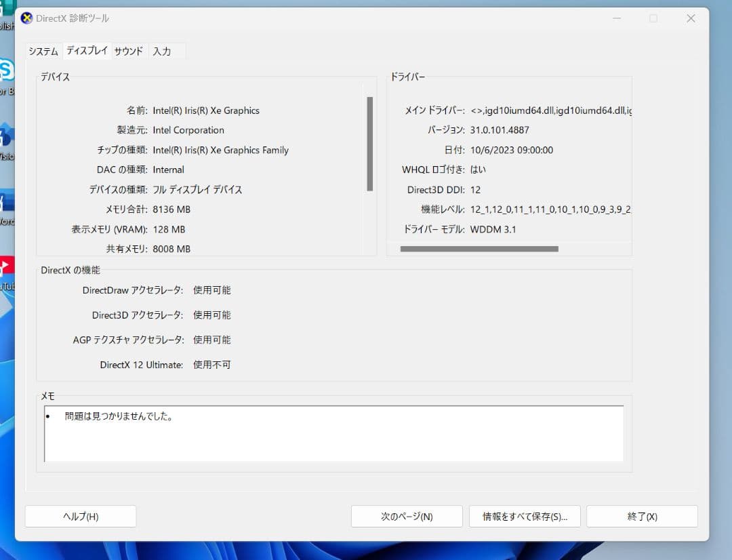
Task: Open the サウンド tab
Action: click(128, 51)
